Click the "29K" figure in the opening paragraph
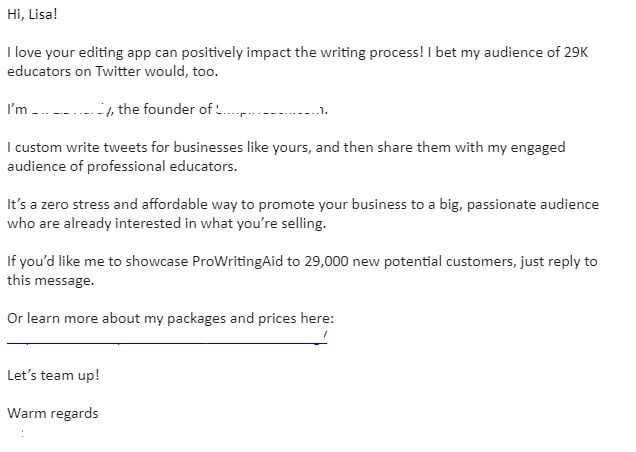Viewport: 636px width, 452px height. coord(576,52)
